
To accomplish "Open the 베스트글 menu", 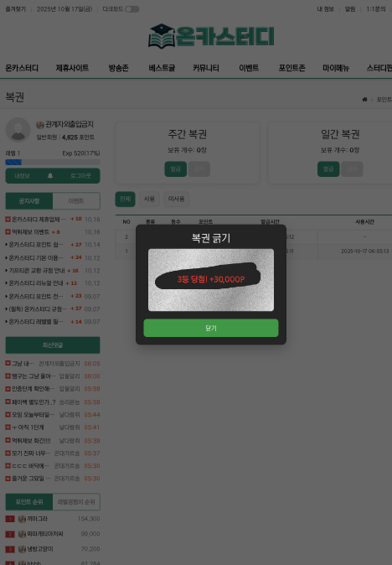I will point(162,68).
